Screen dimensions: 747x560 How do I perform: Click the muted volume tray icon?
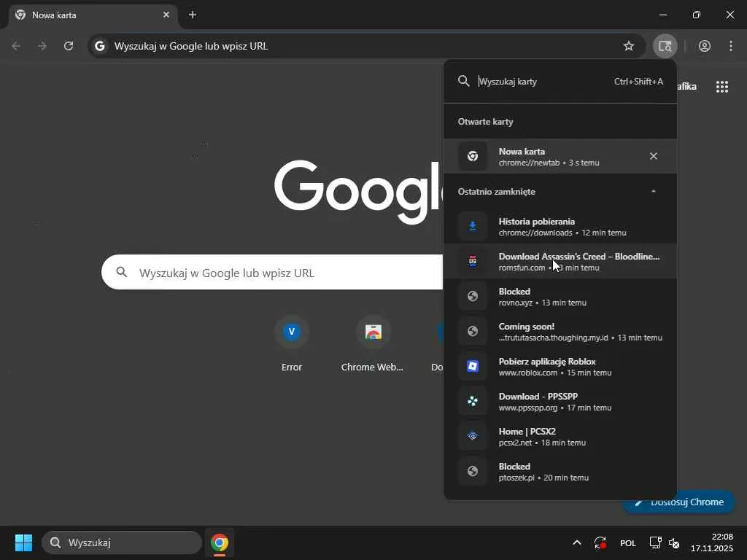(x=674, y=542)
